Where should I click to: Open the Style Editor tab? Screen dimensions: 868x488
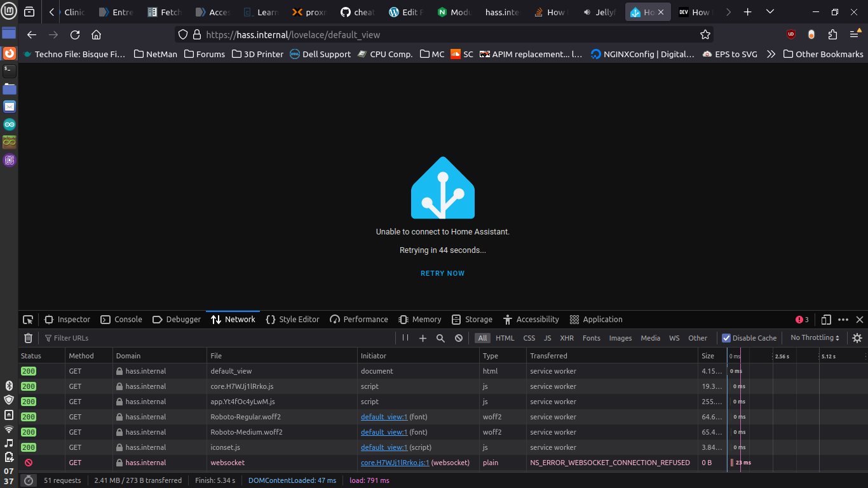click(292, 320)
